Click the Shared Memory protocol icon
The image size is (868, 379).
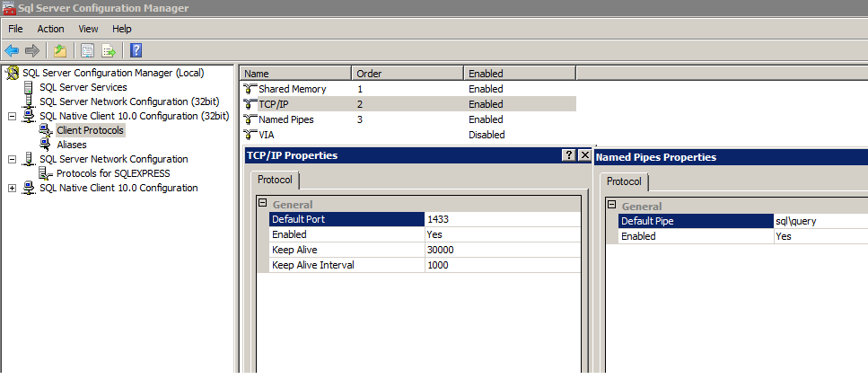point(250,89)
